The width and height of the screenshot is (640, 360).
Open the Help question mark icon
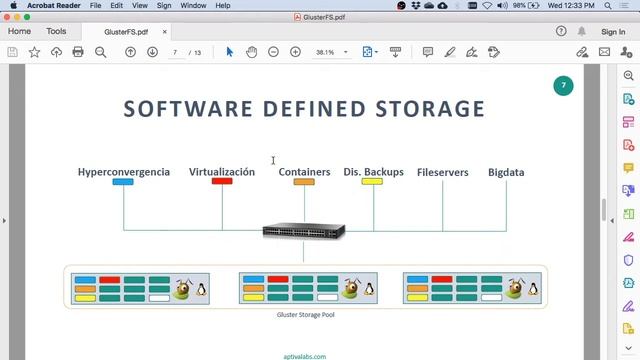pos(561,31)
